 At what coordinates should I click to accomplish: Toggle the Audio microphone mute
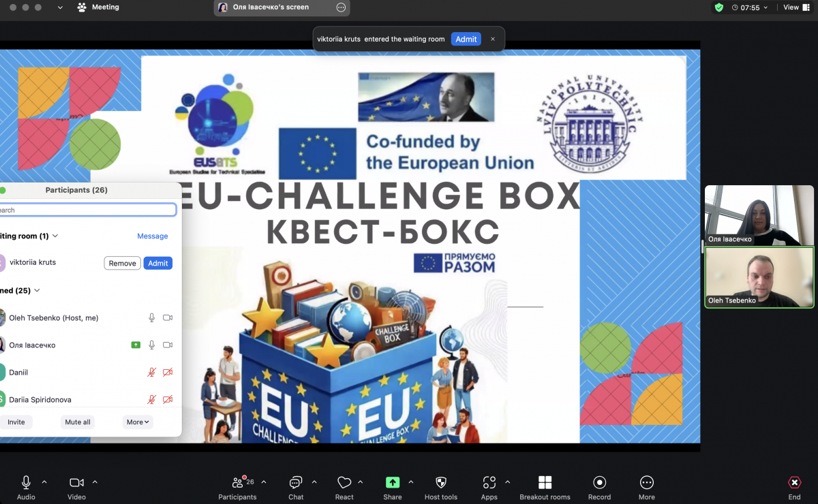[26, 483]
